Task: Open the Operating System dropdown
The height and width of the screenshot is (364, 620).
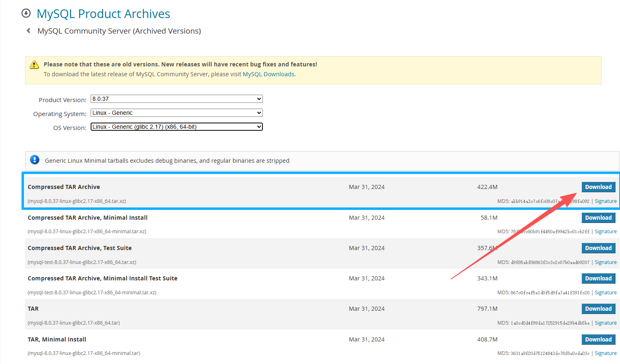Action: [177, 113]
